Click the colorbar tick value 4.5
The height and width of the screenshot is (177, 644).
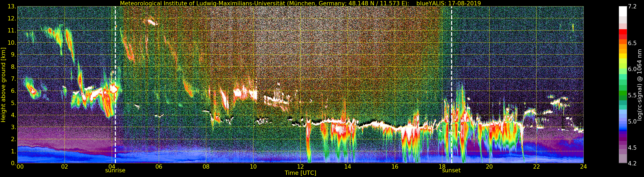pyautogui.click(x=632, y=147)
